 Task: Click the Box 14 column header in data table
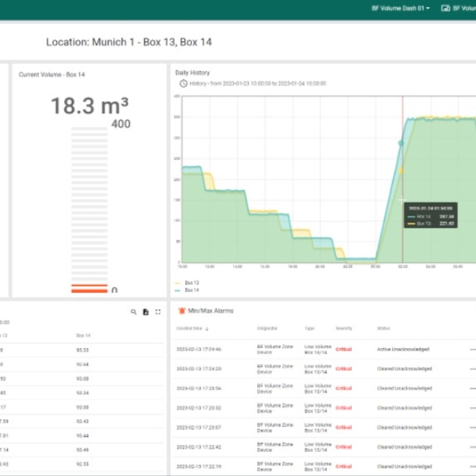83,336
